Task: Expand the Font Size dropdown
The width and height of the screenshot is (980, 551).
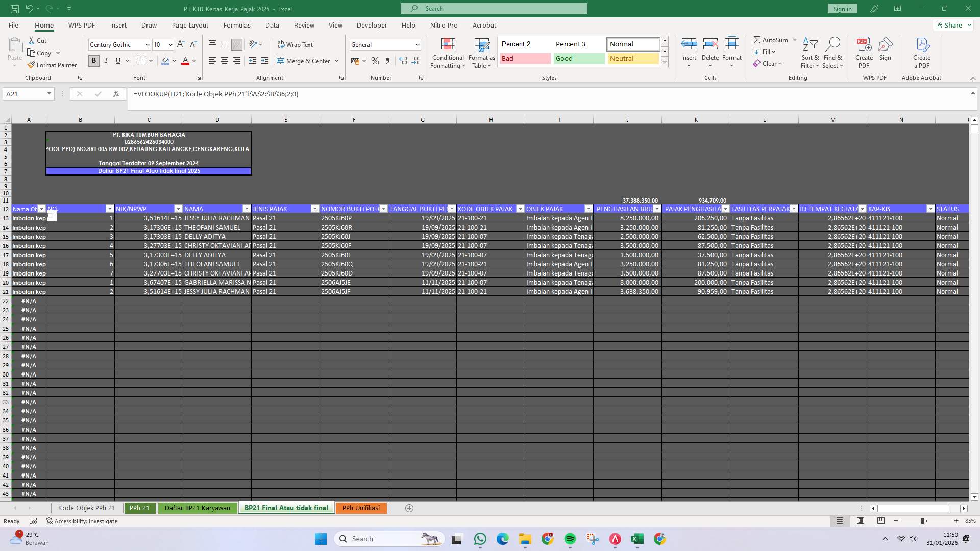Action: (x=170, y=44)
